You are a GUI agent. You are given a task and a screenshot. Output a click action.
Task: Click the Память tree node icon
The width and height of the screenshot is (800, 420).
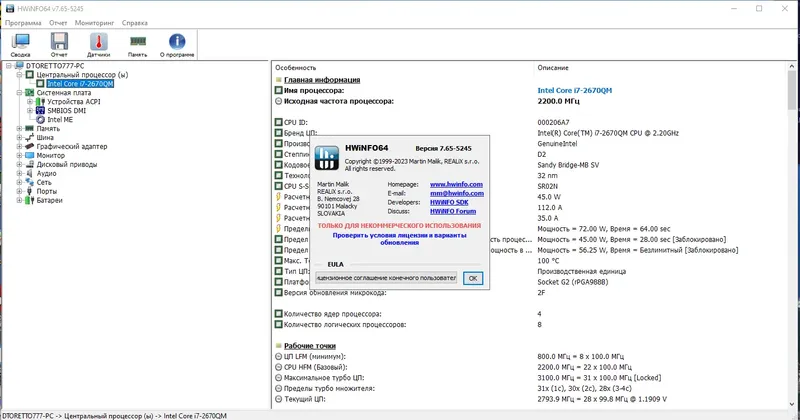click(30, 129)
